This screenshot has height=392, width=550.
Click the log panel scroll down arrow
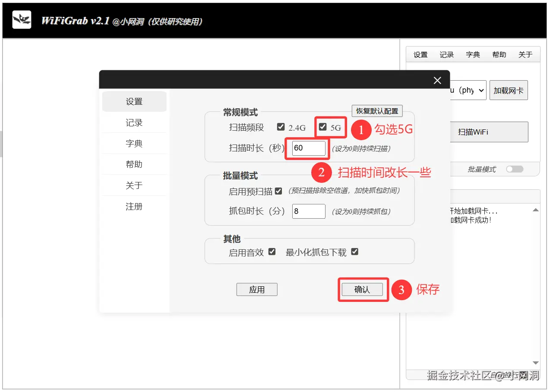tap(536, 363)
